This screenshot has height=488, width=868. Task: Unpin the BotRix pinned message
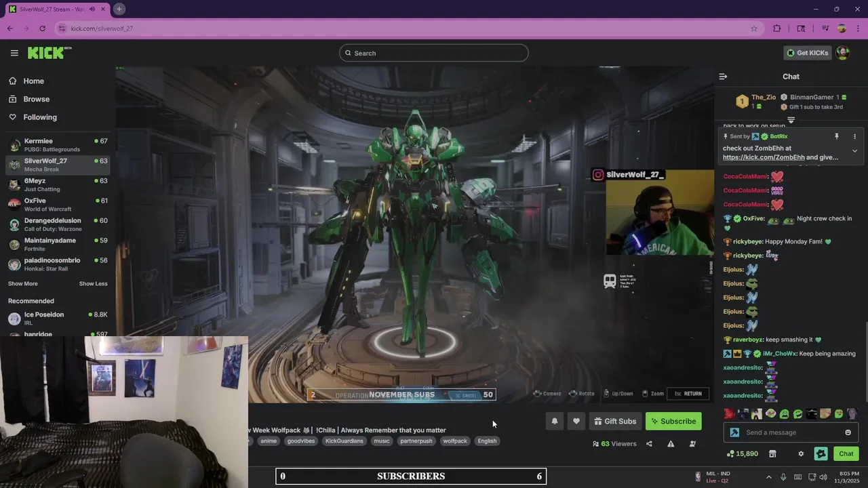[x=836, y=136]
